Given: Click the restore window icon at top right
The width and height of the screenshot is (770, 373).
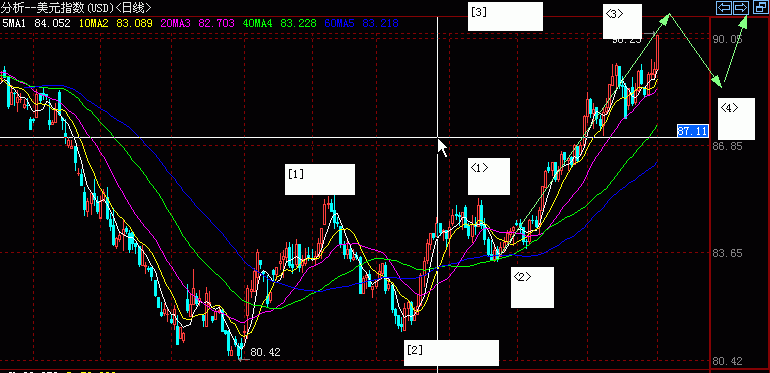Looking at the screenshot, I should (x=760, y=7).
